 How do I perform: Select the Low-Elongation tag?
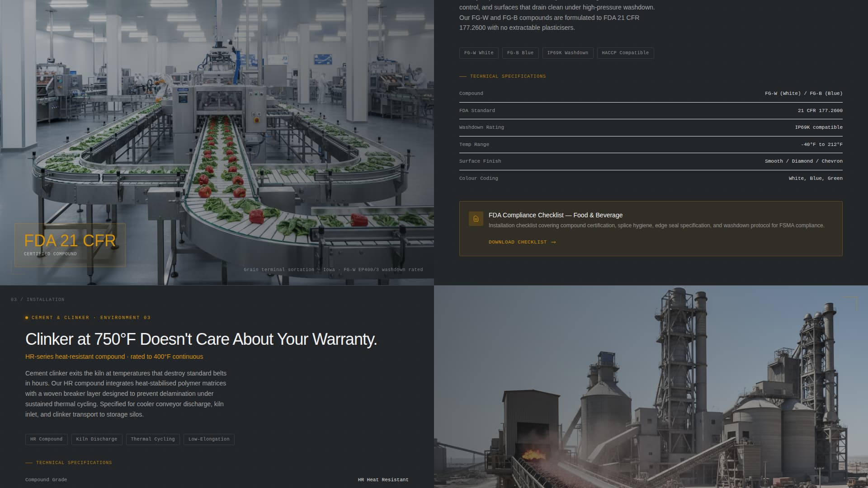click(x=208, y=439)
